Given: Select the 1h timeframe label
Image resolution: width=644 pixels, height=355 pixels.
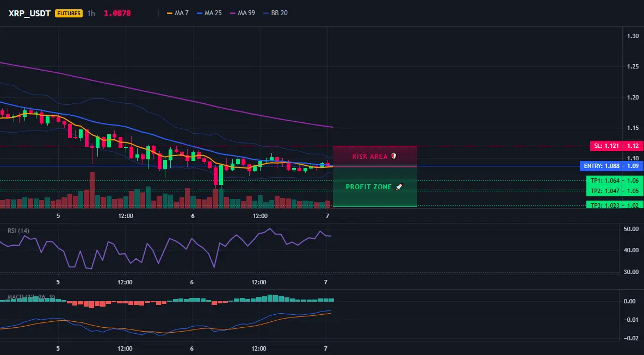Looking at the screenshot, I should coord(91,13).
